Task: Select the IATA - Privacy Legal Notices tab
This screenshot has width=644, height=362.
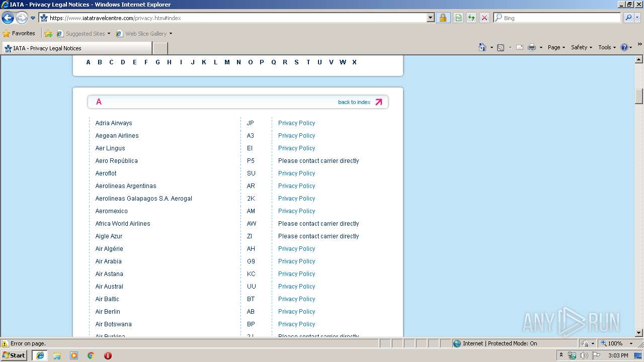Action: click(76, 48)
